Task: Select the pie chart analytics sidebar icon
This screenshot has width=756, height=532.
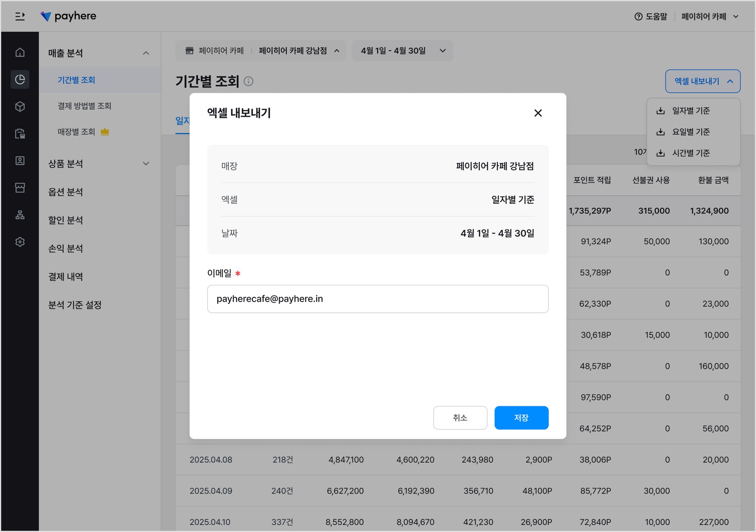Action: coord(20,79)
